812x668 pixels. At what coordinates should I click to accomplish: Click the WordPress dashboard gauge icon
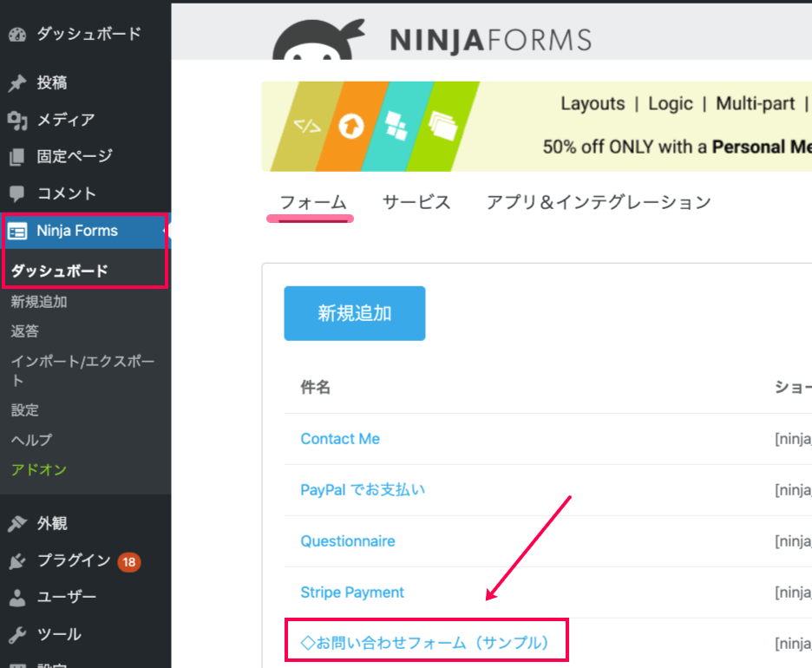17,35
